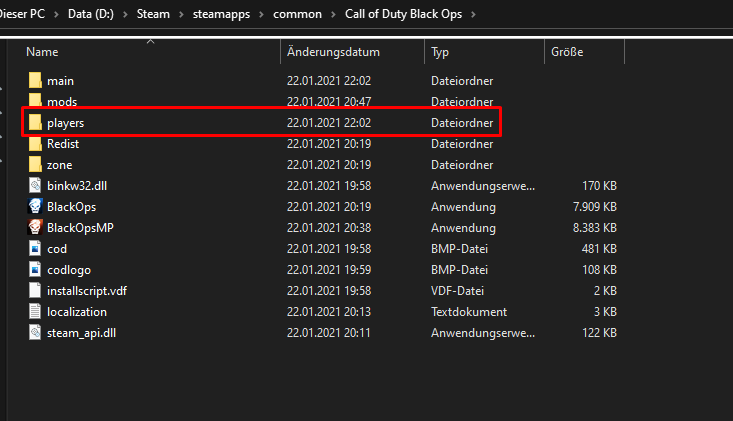This screenshot has width=733, height=421.
Task: Select the installscript.vdf file icon
Action: tap(35, 290)
